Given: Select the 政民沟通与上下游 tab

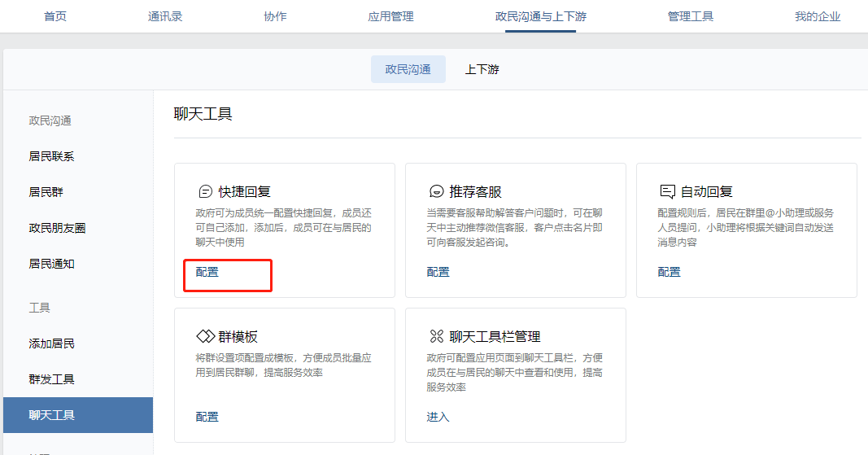Looking at the screenshot, I should tap(541, 16).
